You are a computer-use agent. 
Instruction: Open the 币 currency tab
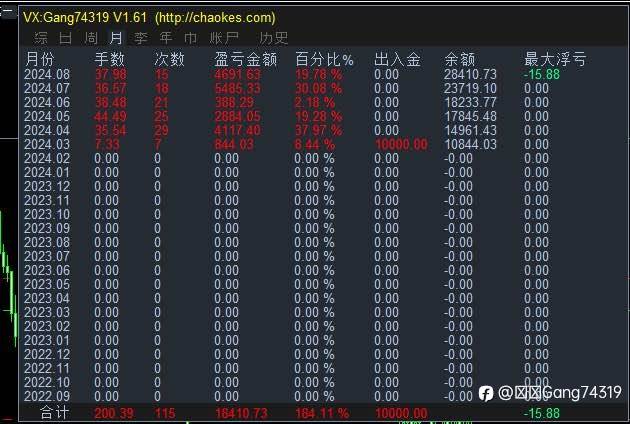191,38
